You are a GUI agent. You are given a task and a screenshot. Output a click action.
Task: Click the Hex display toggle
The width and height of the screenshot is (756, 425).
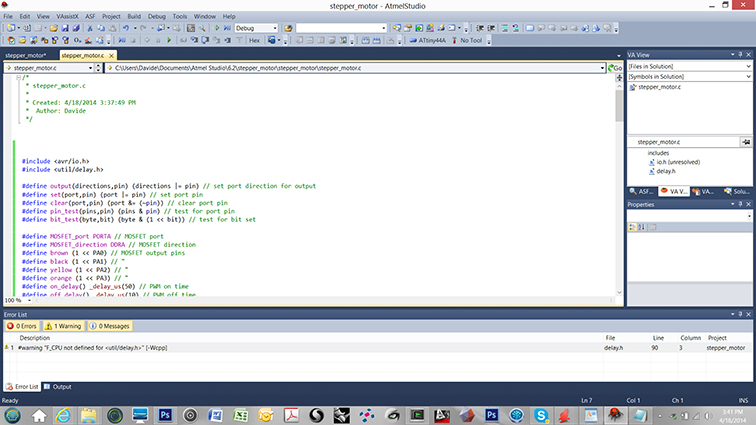click(255, 41)
